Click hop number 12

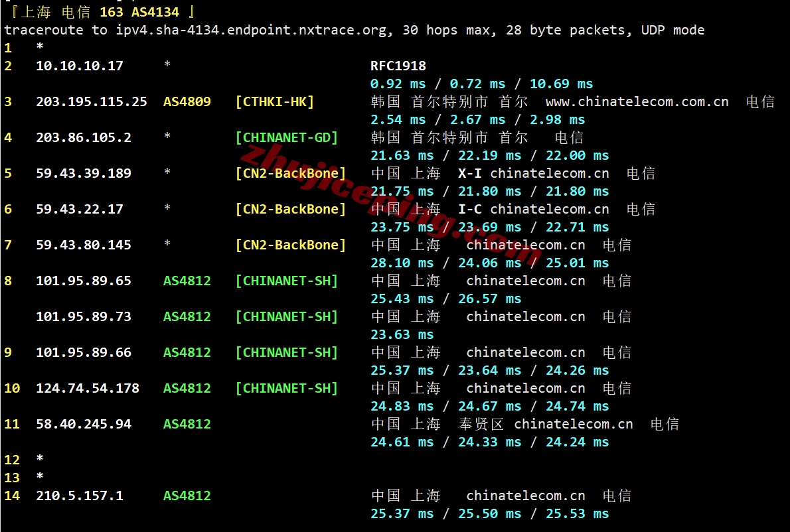coord(12,460)
